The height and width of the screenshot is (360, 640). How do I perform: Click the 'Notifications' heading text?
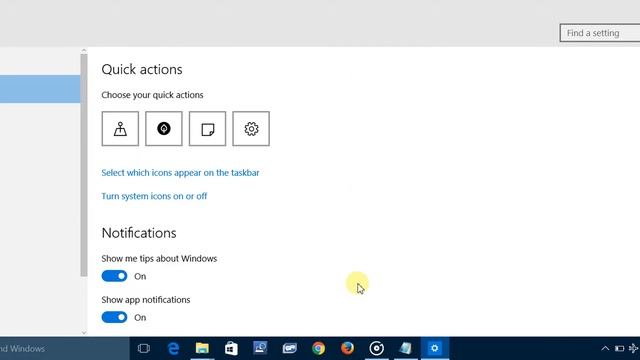point(139,233)
